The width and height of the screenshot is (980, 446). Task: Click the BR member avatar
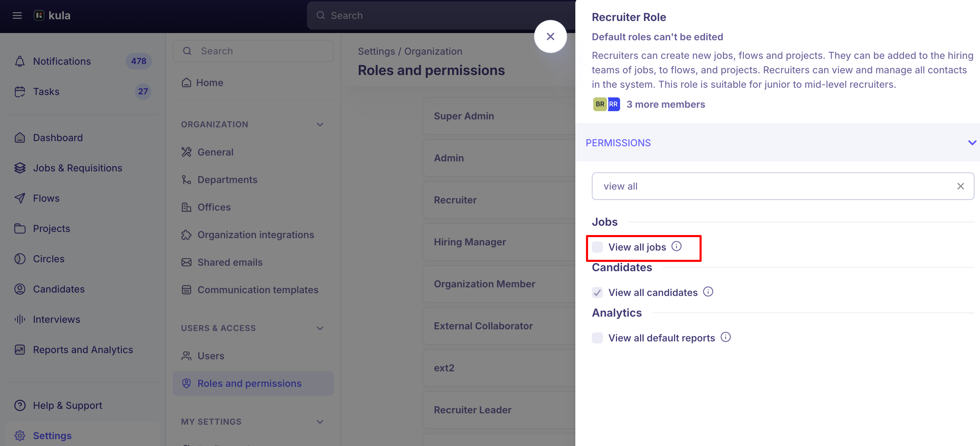coord(599,104)
